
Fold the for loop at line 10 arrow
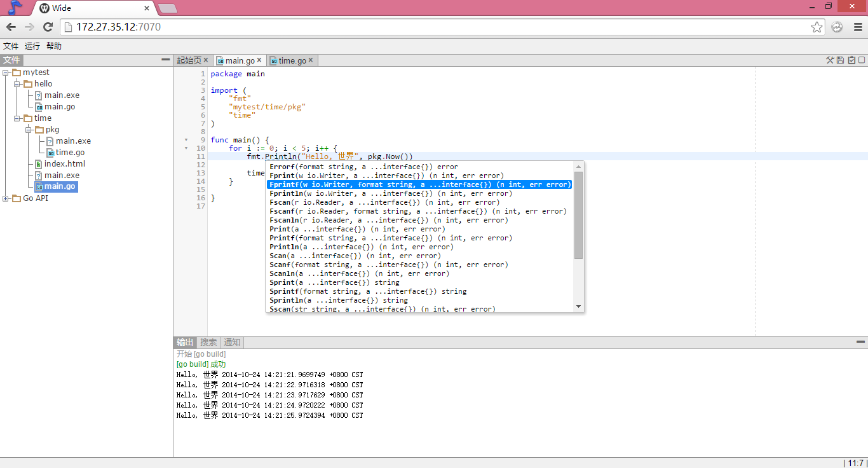tap(186, 148)
